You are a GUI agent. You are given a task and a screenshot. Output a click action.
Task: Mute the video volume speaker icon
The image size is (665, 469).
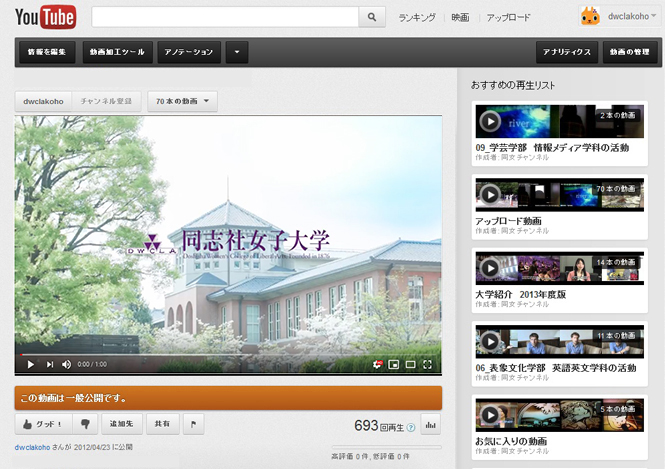pyautogui.click(x=67, y=364)
